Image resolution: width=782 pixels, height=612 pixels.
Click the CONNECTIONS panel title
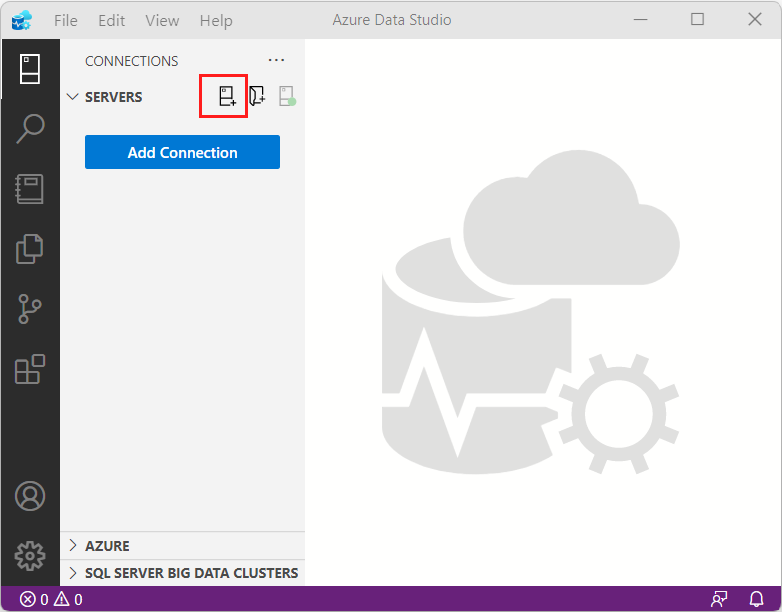pos(132,61)
